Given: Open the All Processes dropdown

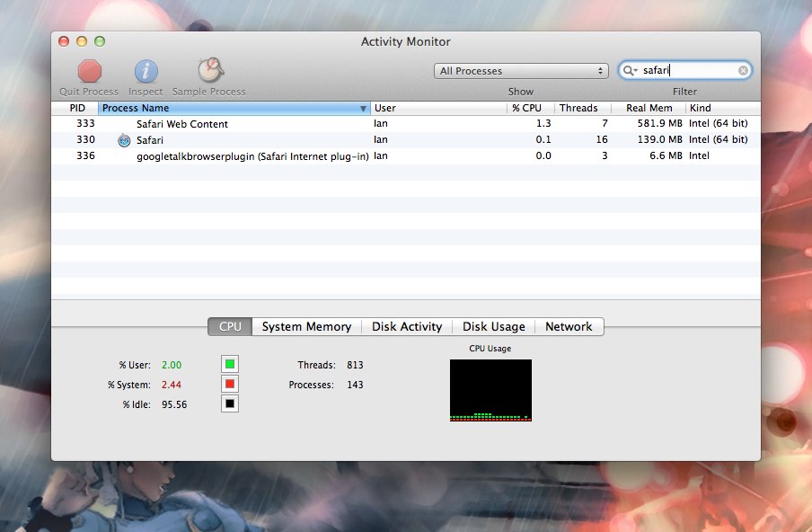Looking at the screenshot, I should point(521,71).
